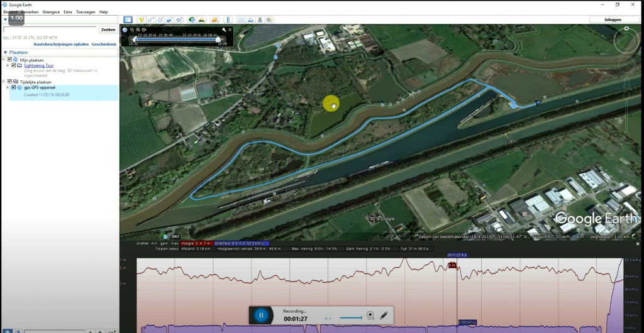
Task: Show historical imagery using the clock-globe icon
Action: click(x=192, y=19)
